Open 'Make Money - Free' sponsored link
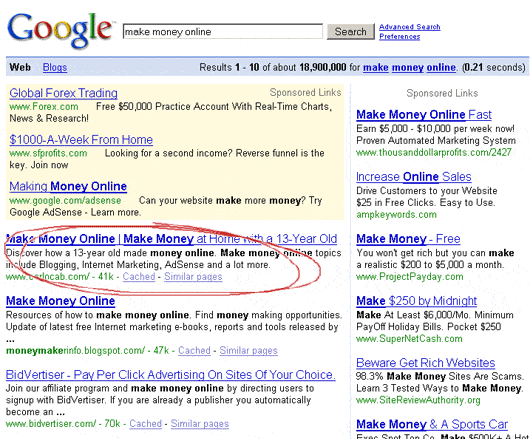 (x=408, y=239)
